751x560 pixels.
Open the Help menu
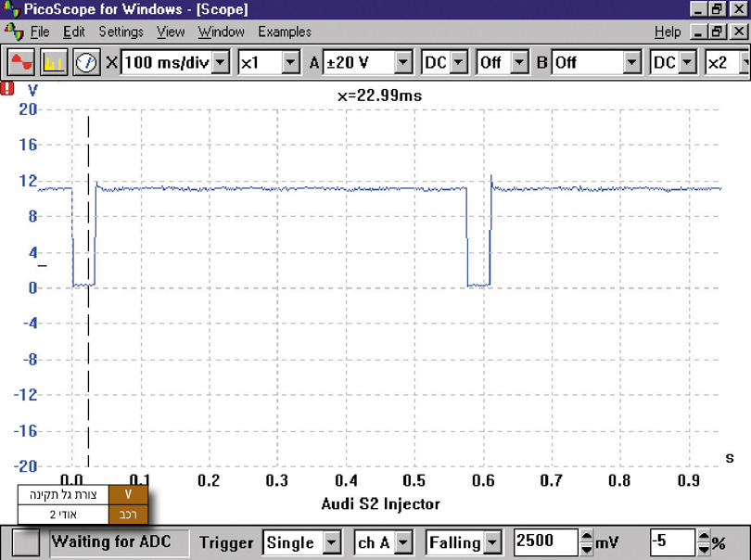tap(667, 32)
